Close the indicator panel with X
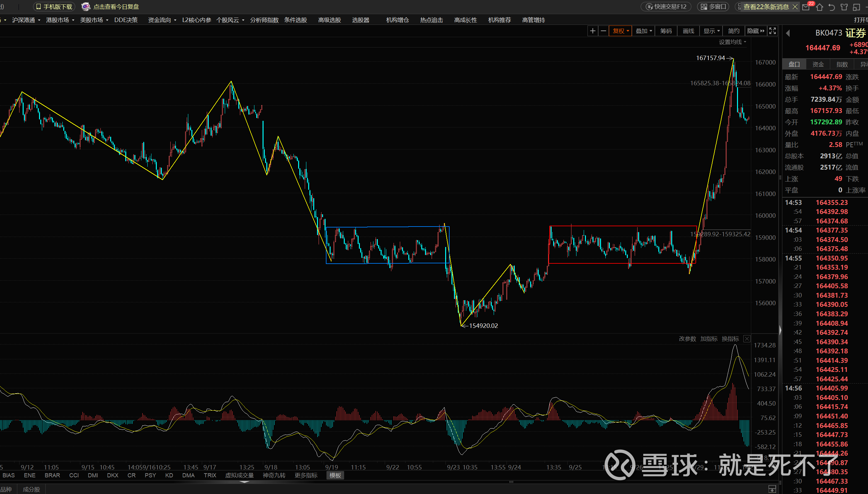This screenshot has width=868, height=494. (747, 339)
